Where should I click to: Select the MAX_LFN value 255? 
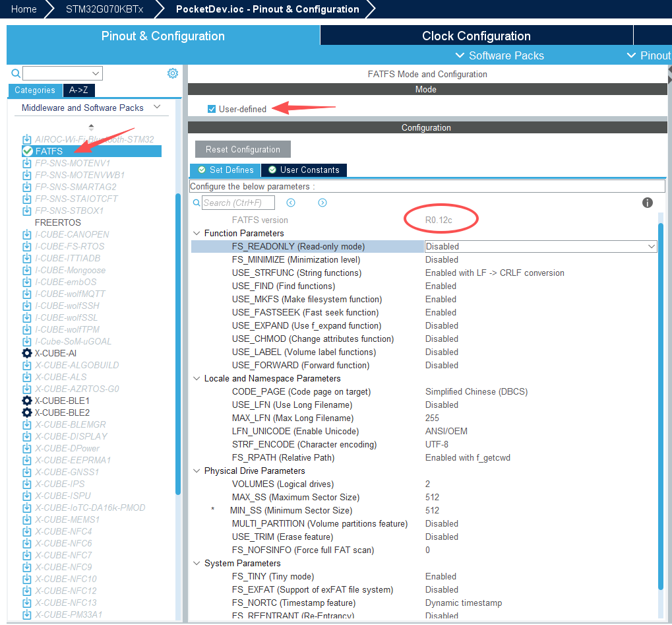[432, 418]
